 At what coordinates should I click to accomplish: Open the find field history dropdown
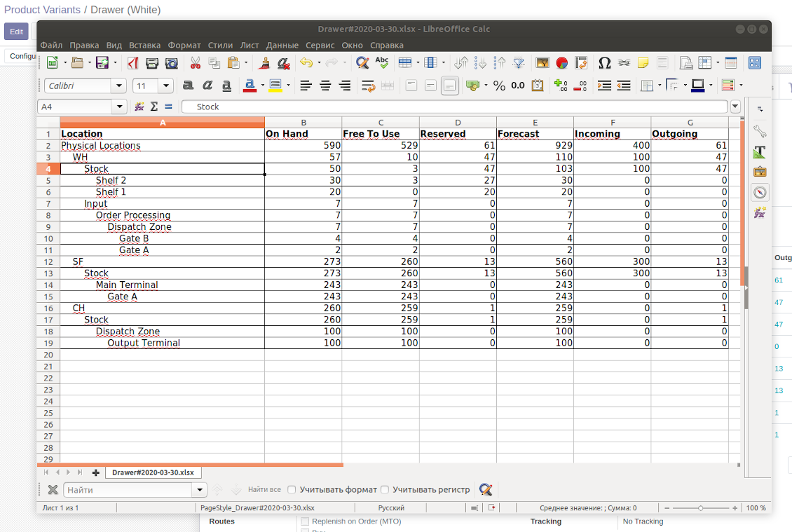pos(200,489)
